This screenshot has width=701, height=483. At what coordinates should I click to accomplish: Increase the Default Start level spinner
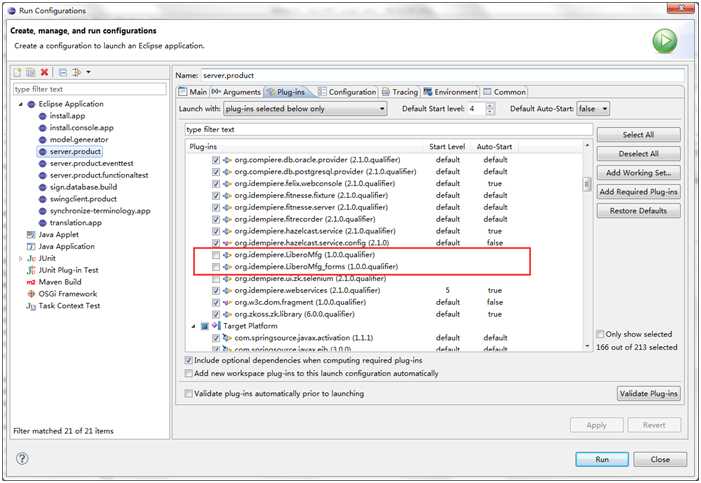pos(490,106)
